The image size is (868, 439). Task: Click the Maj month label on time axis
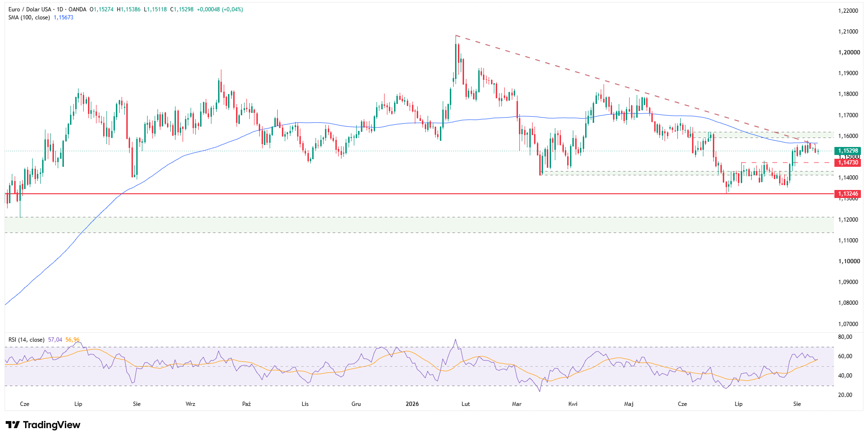point(629,404)
